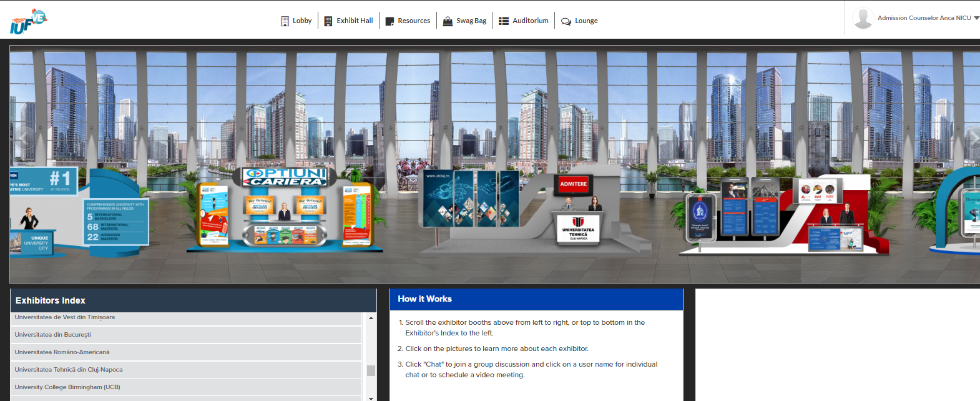
Task: Select Universitatea Tehnică din Cluj-Napoca in index
Action: click(x=186, y=370)
